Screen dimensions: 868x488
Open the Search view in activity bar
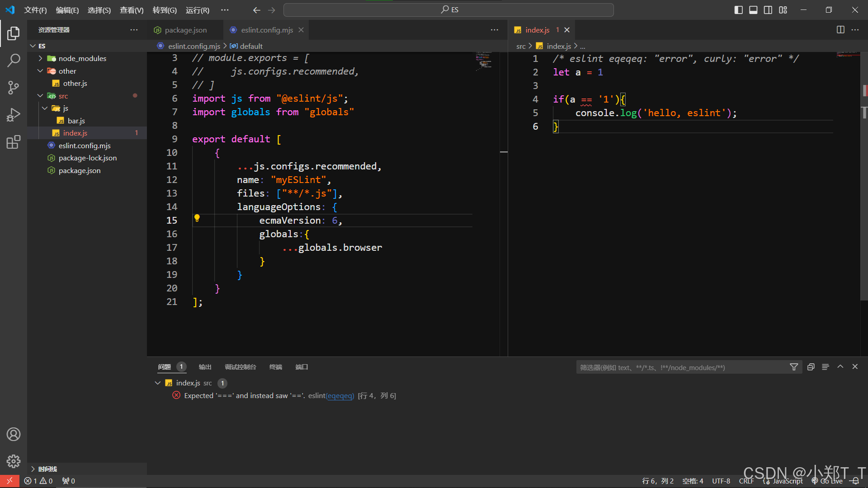coord(14,60)
